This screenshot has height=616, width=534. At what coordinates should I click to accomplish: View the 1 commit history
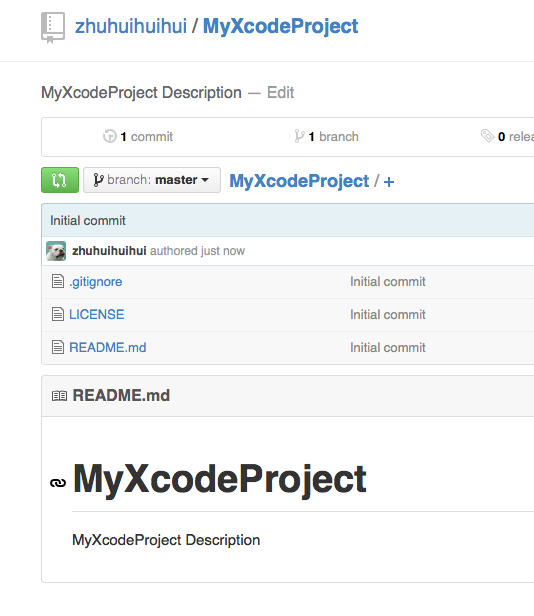[147, 137]
